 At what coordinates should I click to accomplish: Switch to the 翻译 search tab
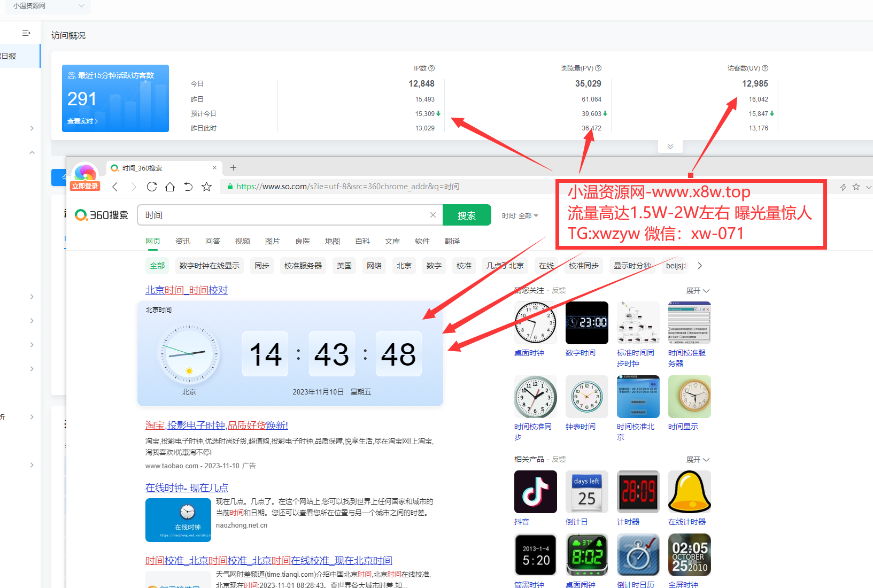(x=452, y=242)
